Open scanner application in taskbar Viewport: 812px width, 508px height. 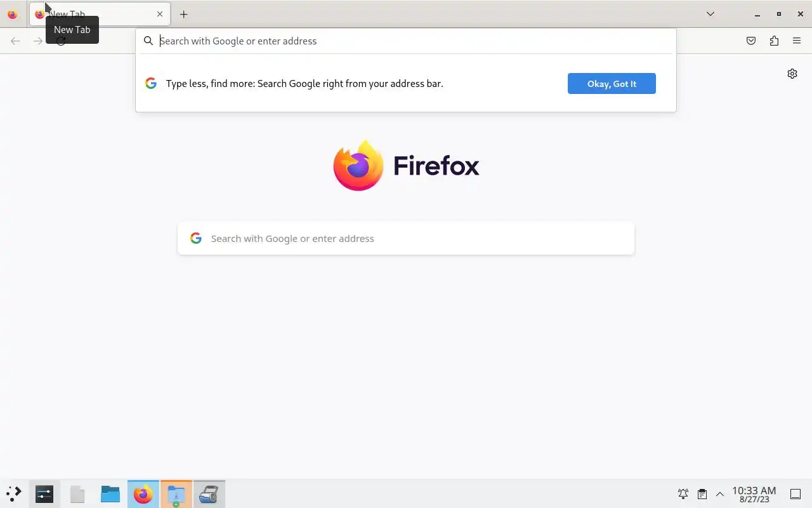pyautogui.click(x=209, y=493)
